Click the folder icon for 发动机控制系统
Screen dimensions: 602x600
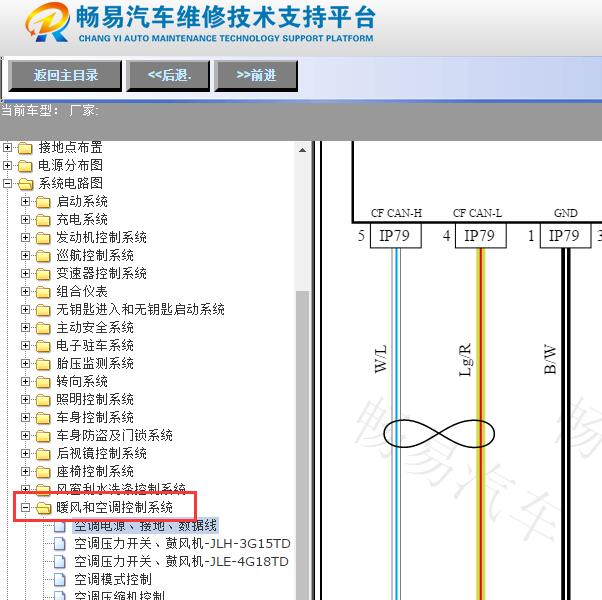point(43,238)
